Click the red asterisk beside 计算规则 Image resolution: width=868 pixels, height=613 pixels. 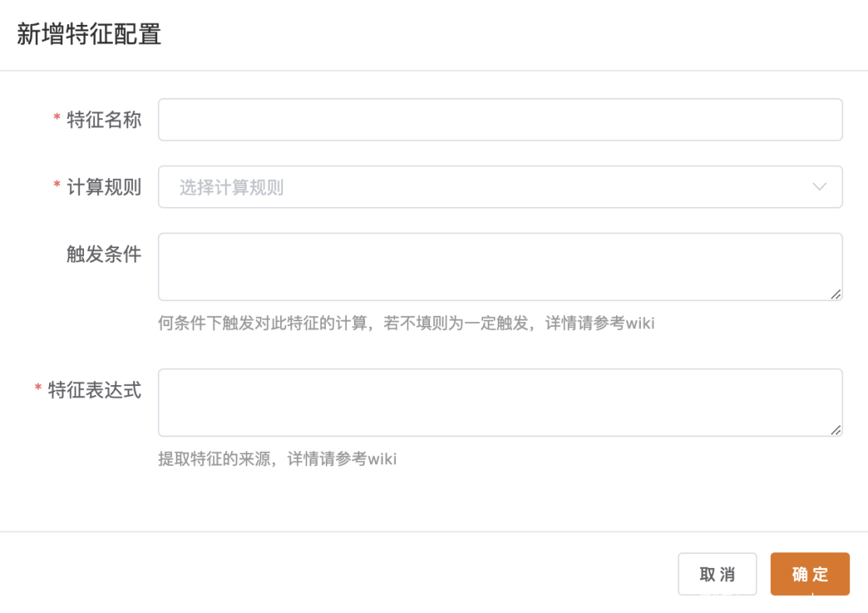click(x=57, y=185)
